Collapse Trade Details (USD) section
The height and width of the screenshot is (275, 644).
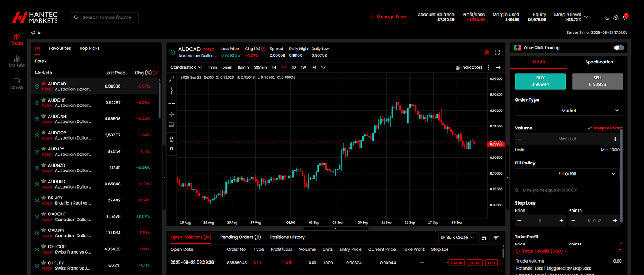542,251
